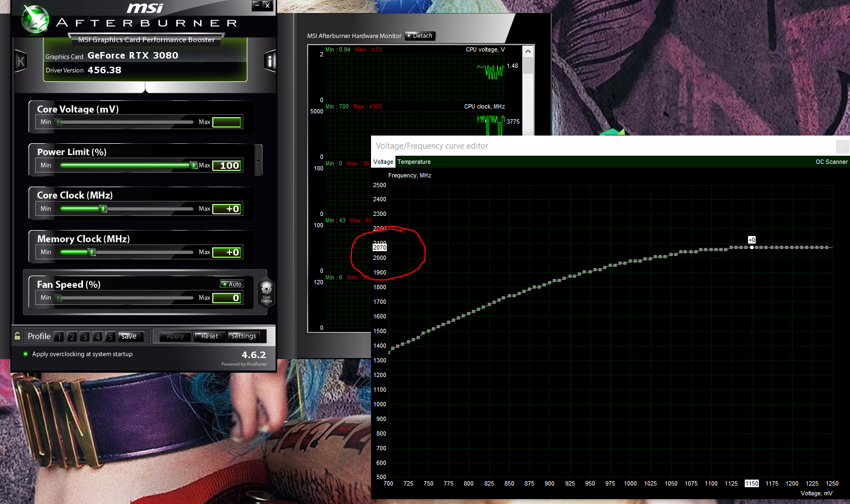Select profile slot 2
The height and width of the screenshot is (504, 850).
[x=72, y=336]
